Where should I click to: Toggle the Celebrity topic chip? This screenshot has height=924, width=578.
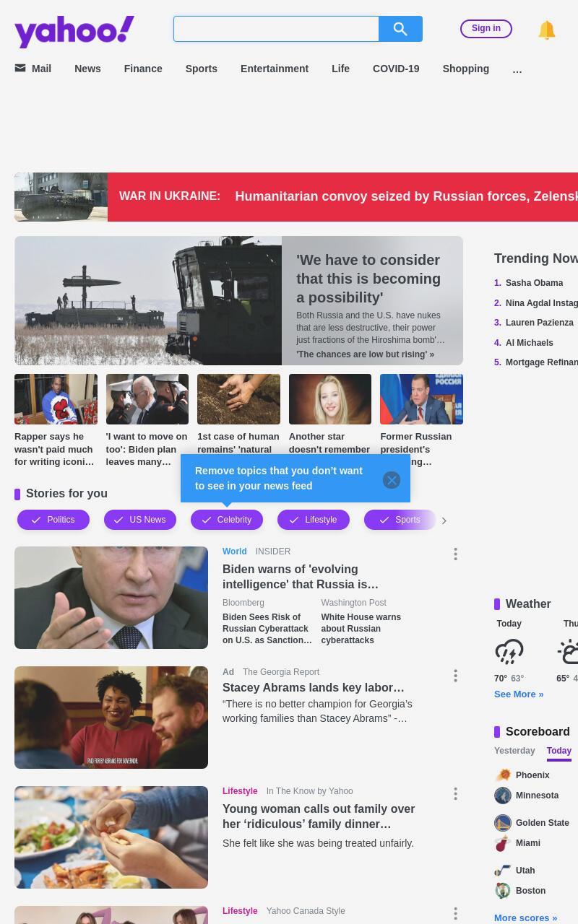pyautogui.click(x=227, y=520)
